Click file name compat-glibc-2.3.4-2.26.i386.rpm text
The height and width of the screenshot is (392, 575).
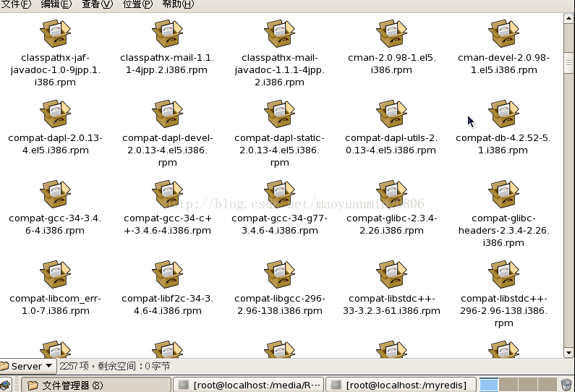[x=391, y=224]
